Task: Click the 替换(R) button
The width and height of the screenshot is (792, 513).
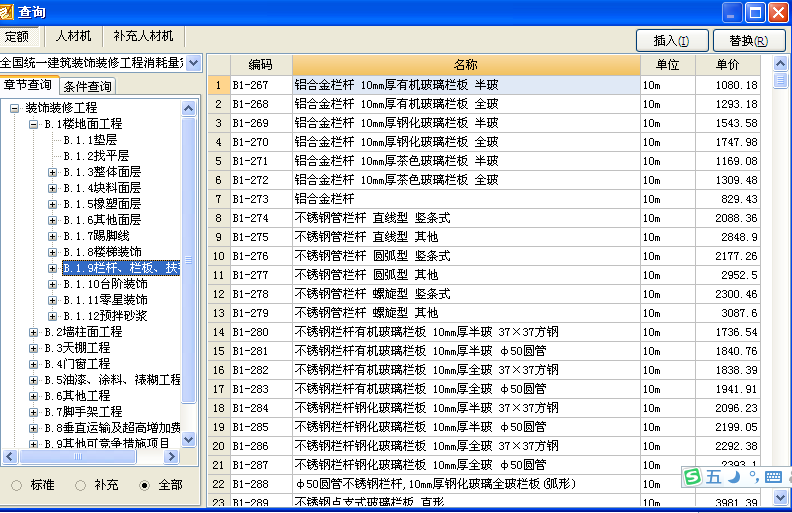Action: pyautogui.click(x=749, y=40)
